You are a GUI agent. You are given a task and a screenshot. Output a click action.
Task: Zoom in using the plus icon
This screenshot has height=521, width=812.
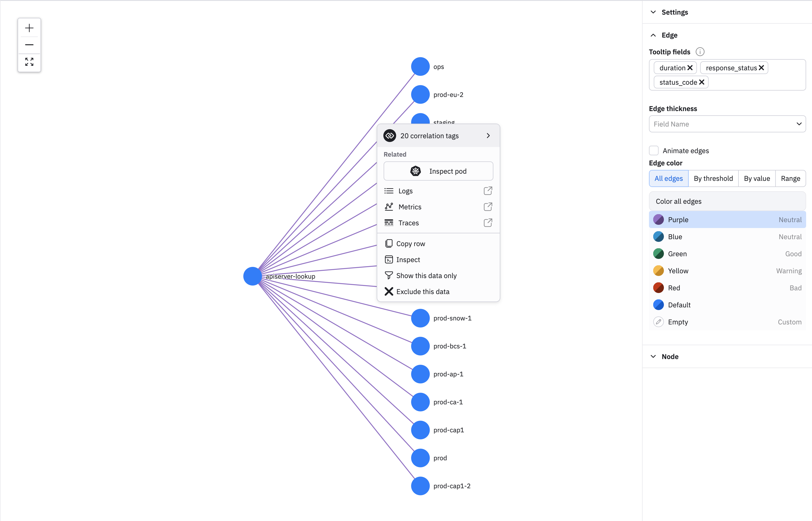pos(29,28)
